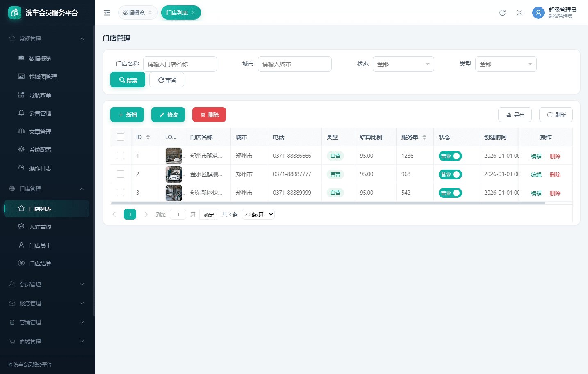Image resolution: width=588 pixels, height=374 pixels.
Task: Collapse the 常规管理 sidebar group
Action: coord(47,39)
